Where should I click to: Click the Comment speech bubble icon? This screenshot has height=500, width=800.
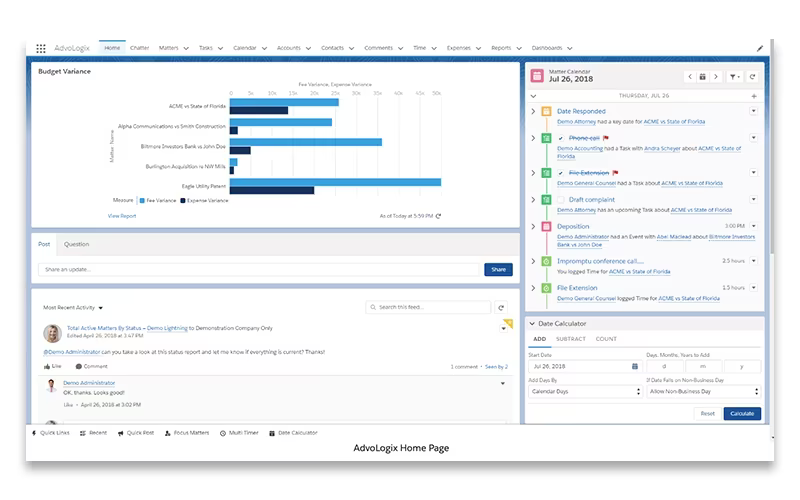click(79, 366)
